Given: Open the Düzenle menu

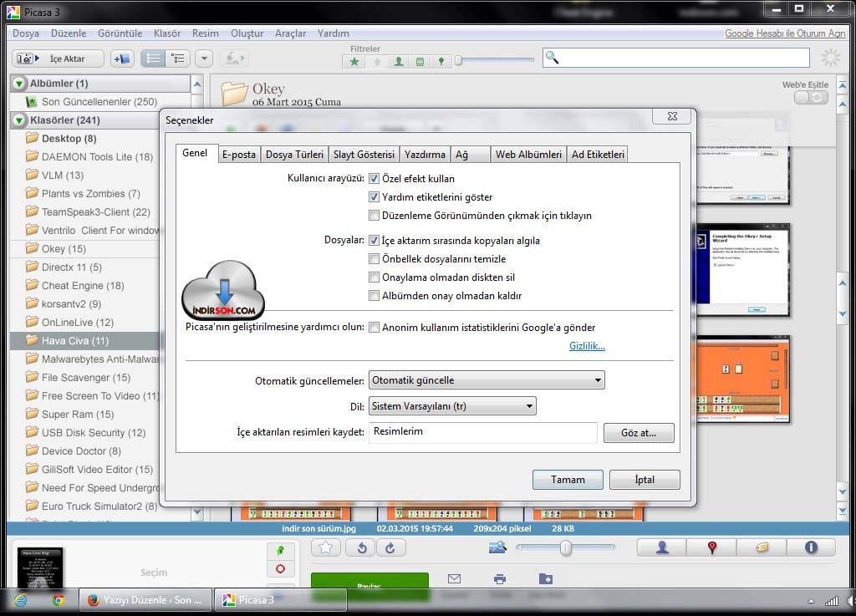Looking at the screenshot, I should [x=69, y=33].
